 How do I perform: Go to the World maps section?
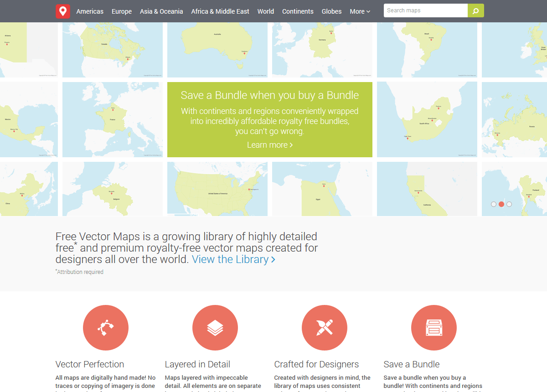pos(266,11)
